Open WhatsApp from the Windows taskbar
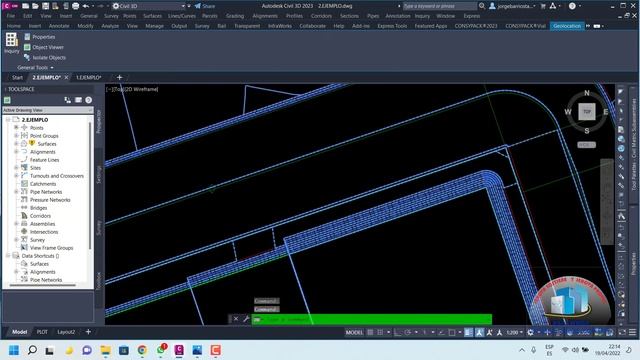 click(161, 350)
